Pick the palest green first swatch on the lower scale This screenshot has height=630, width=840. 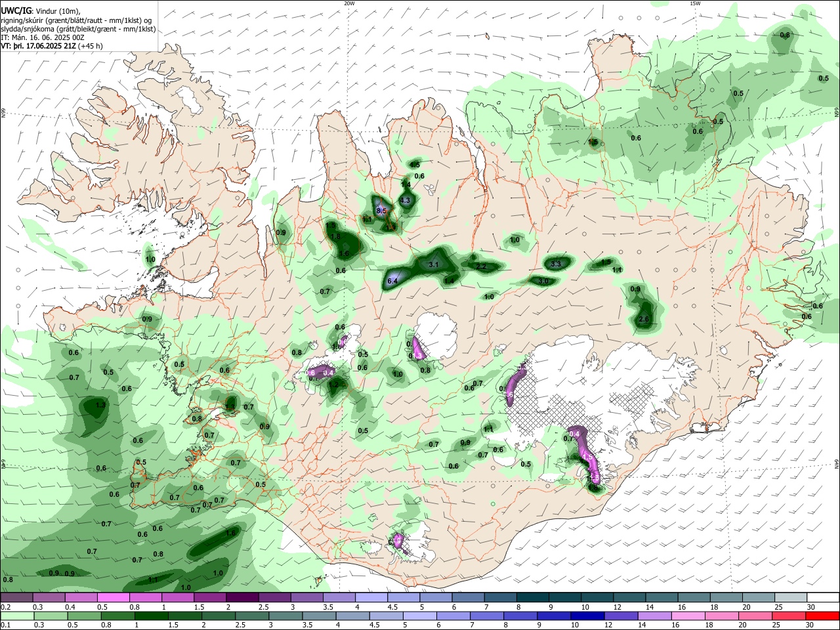pyautogui.click(x=17, y=616)
